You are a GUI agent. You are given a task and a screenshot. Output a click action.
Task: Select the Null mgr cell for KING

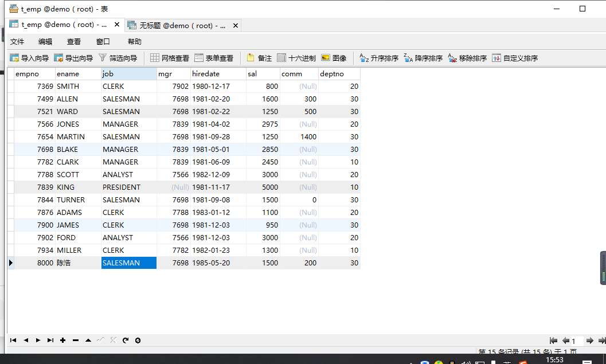point(174,187)
